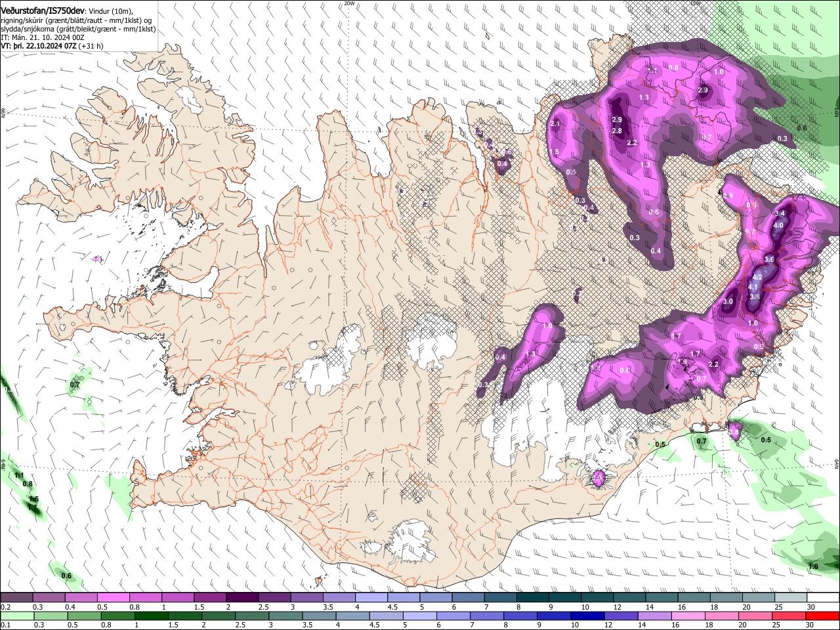Click lower legend pale green swatch at 0.1
Screen dimensions: 840x630
click(x=17, y=616)
